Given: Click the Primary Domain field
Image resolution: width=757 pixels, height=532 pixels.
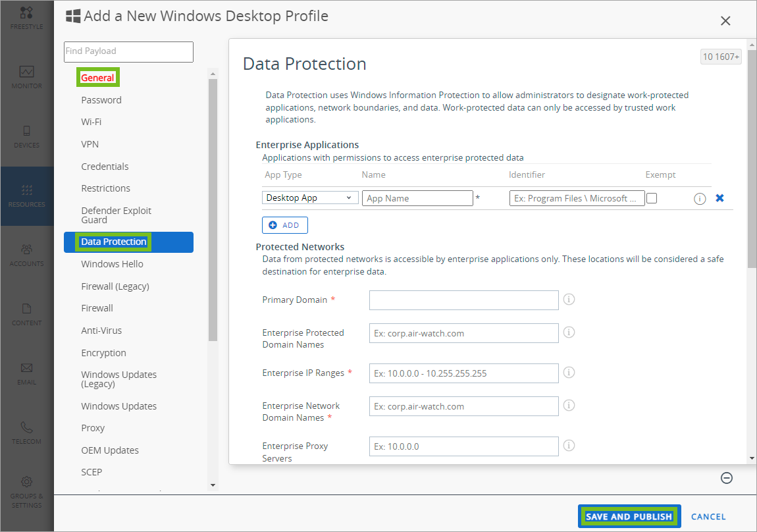Looking at the screenshot, I should [x=464, y=300].
